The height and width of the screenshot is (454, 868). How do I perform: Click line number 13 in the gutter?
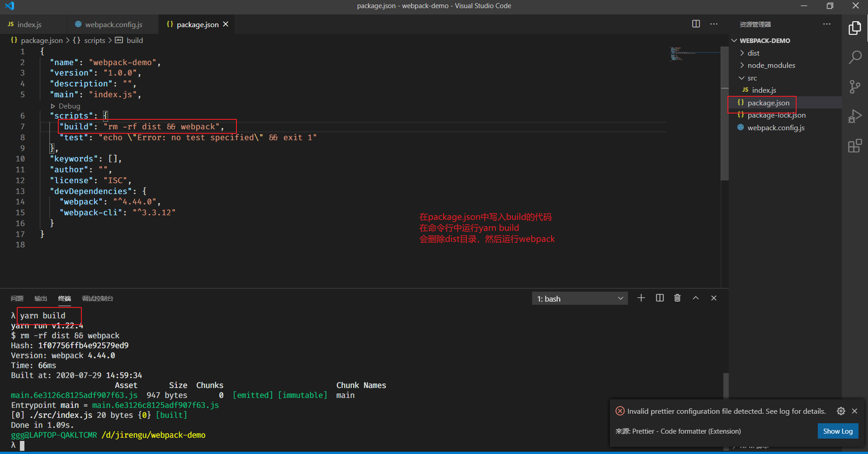pos(20,191)
